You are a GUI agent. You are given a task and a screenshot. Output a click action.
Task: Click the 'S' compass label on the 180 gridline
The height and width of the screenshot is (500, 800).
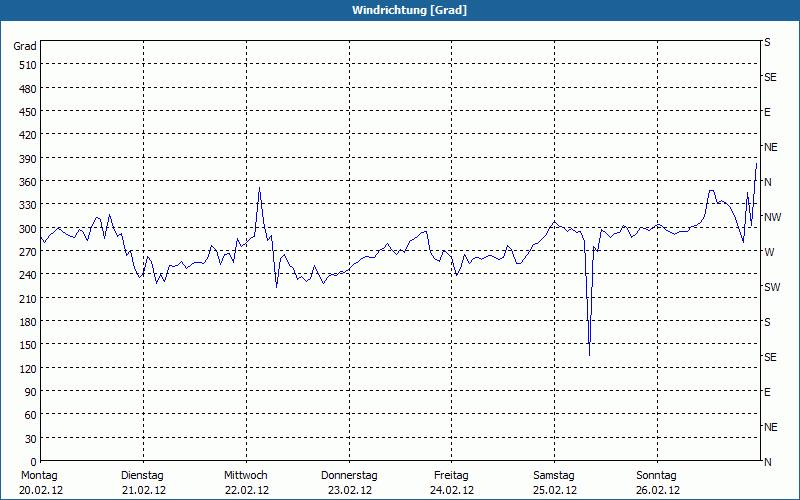point(767,322)
